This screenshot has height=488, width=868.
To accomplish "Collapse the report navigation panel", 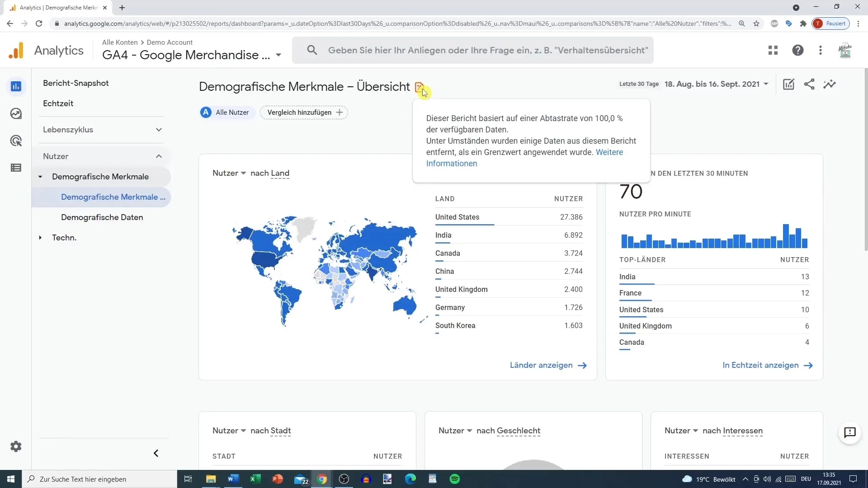I will pos(156,453).
